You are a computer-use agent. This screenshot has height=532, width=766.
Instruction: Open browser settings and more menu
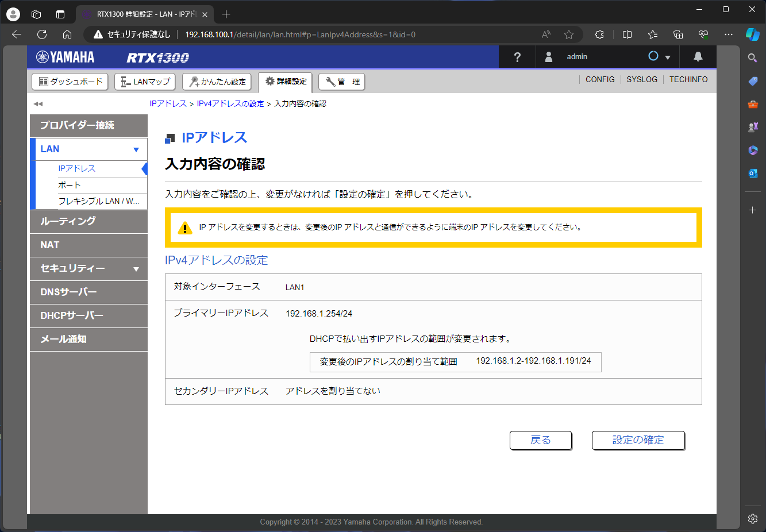click(x=729, y=34)
